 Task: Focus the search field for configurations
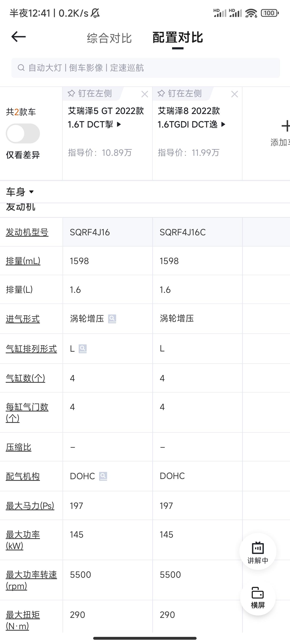tap(146, 68)
